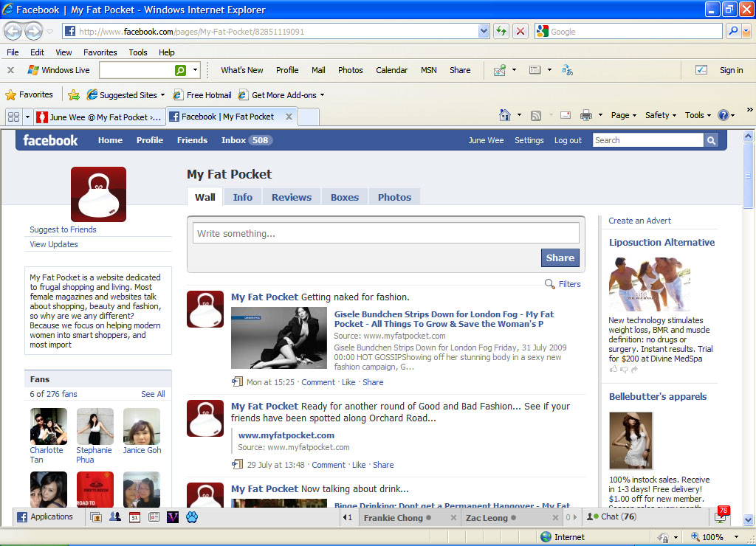Open the Tools dropdown in command bar
Viewport: 756px width, 546px height.
698,115
